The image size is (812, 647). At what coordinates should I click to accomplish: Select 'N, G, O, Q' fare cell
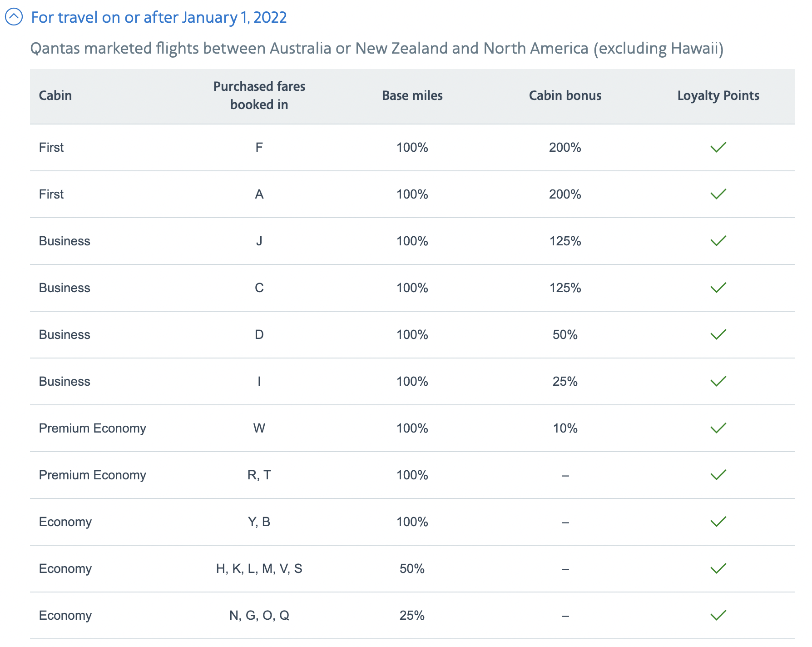pyautogui.click(x=259, y=615)
